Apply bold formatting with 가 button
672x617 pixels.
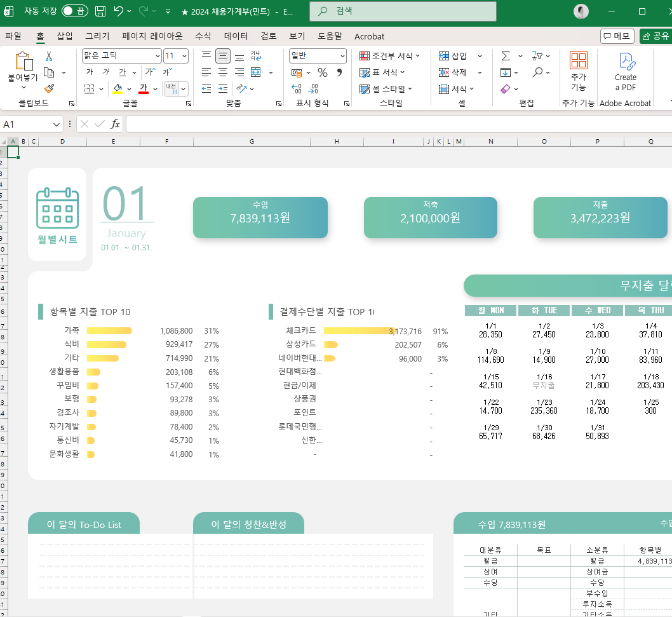point(90,72)
